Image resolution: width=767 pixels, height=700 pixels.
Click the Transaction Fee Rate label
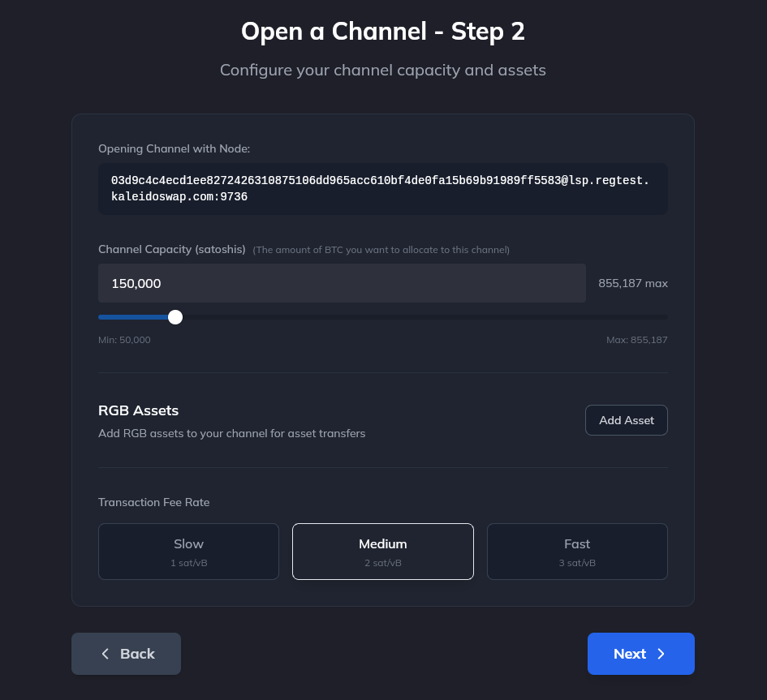[x=153, y=502]
